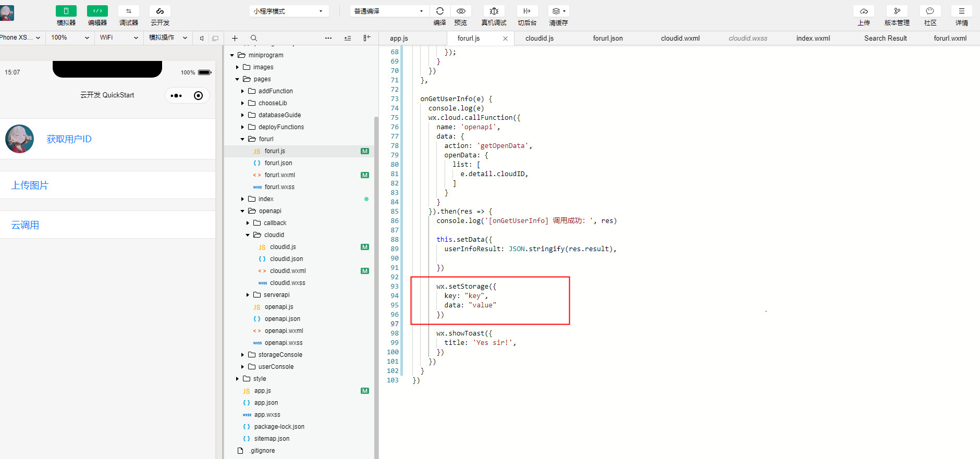Expand the images folder

237,67
